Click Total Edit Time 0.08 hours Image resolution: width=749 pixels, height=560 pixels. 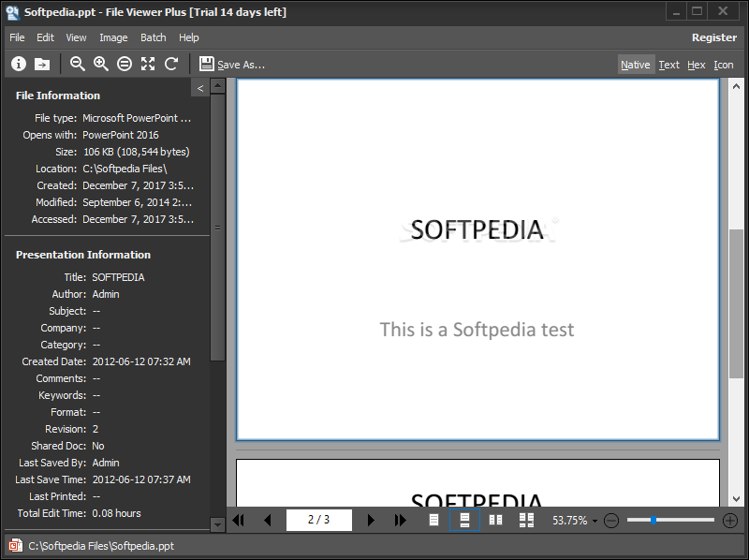tap(116, 513)
